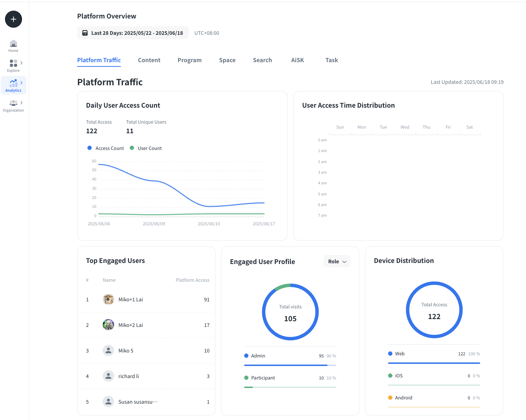Switch to the AiSK tab

[x=297, y=60]
